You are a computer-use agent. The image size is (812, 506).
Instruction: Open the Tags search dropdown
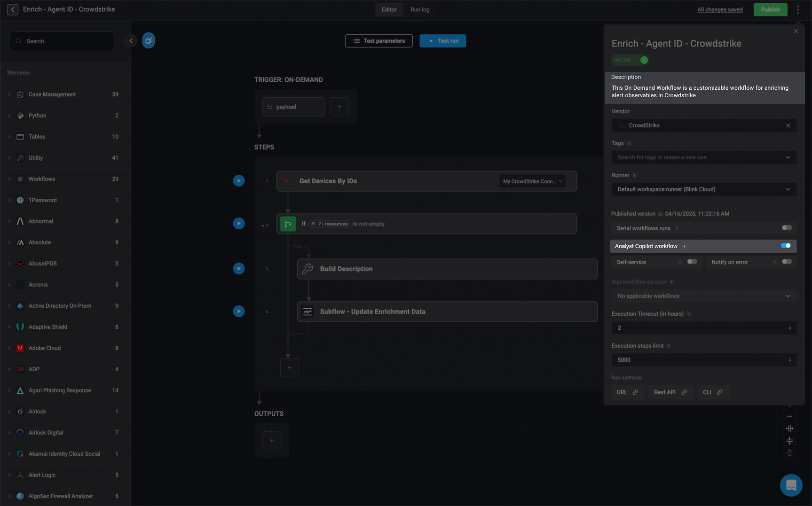coord(704,157)
